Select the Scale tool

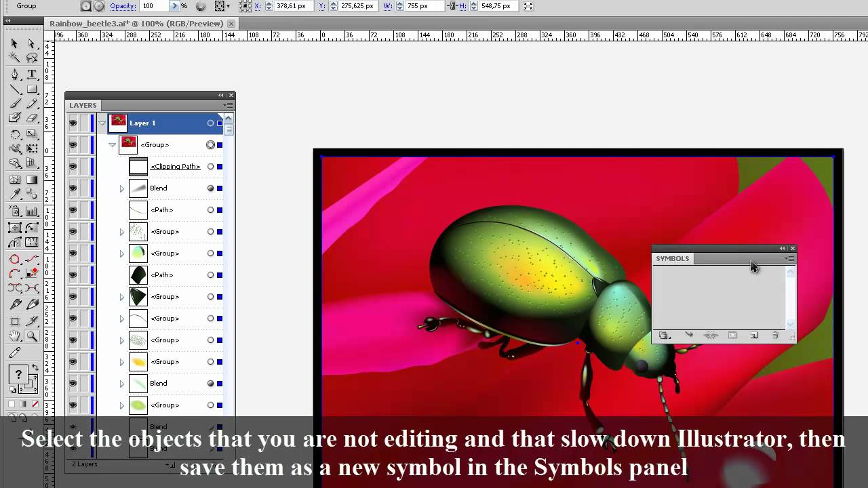[x=31, y=134]
